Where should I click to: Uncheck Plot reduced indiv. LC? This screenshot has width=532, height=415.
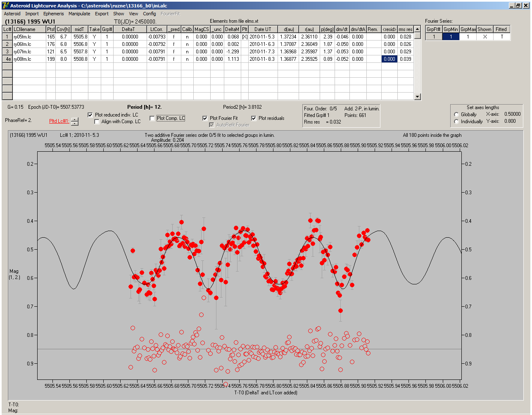90,115
